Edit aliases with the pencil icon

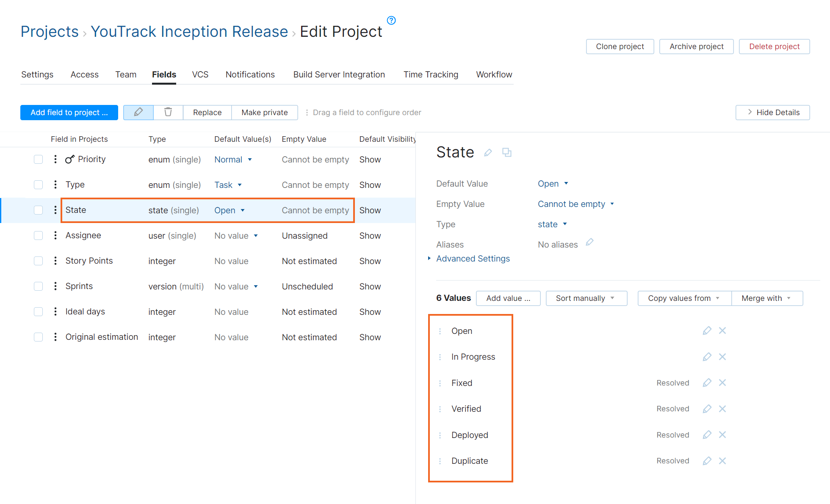(589, 242)
